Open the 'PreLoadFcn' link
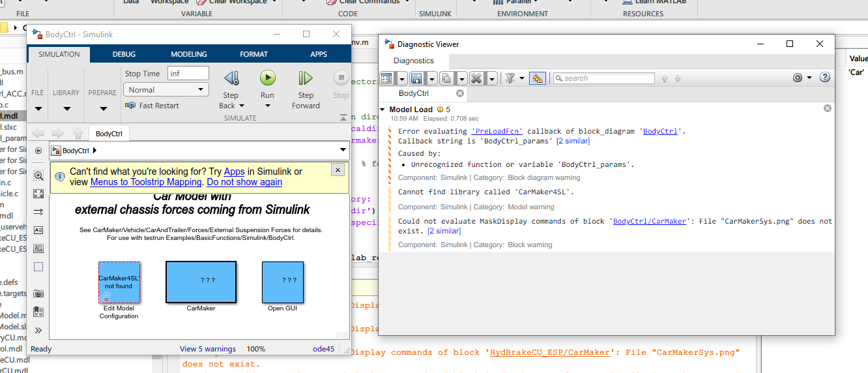This screenshot has height=373, width=868. (x=497, y=131)
